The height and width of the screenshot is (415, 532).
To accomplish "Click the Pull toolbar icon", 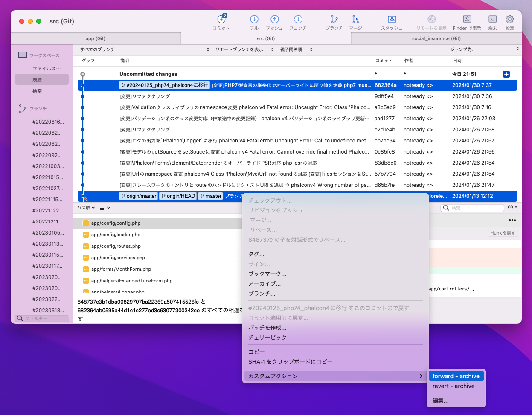I will pyautogui.click(x=254, y=19).
